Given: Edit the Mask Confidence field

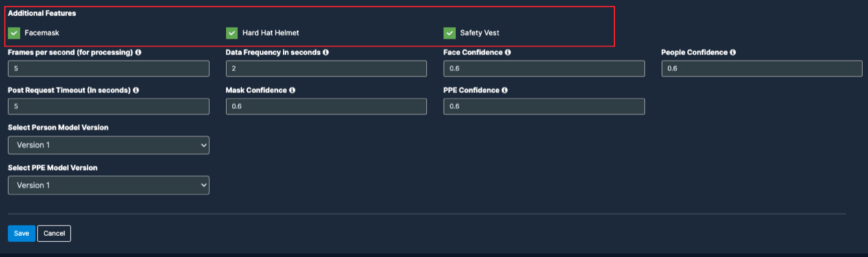Looking at the screenshot, I should pyautogui.click(x=326, y=107).
